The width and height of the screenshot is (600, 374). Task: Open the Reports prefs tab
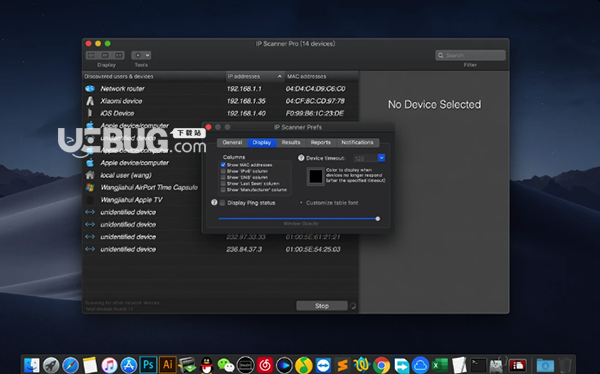click(x=321, y=142)
